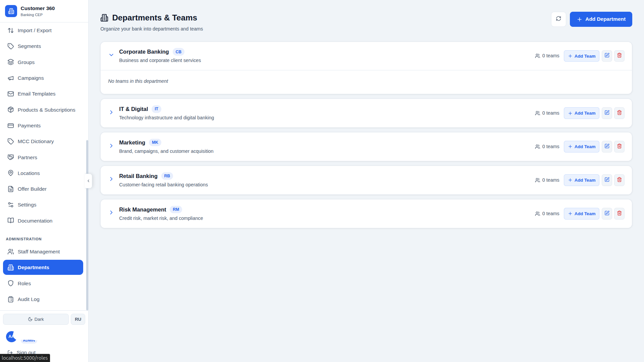Viewport: 644px width, 362px height.
Task: Switch language to RU
Action: click(x=78, y=319)
